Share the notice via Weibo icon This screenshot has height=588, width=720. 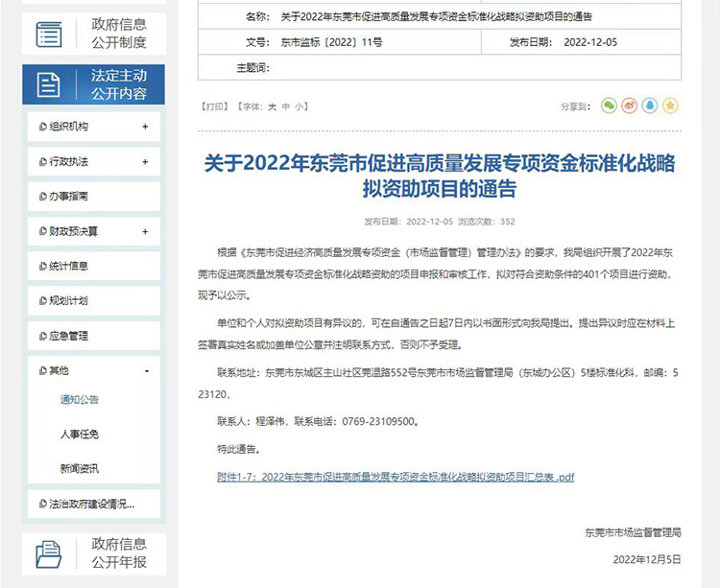pyautogui.click(x=630, y=106)
